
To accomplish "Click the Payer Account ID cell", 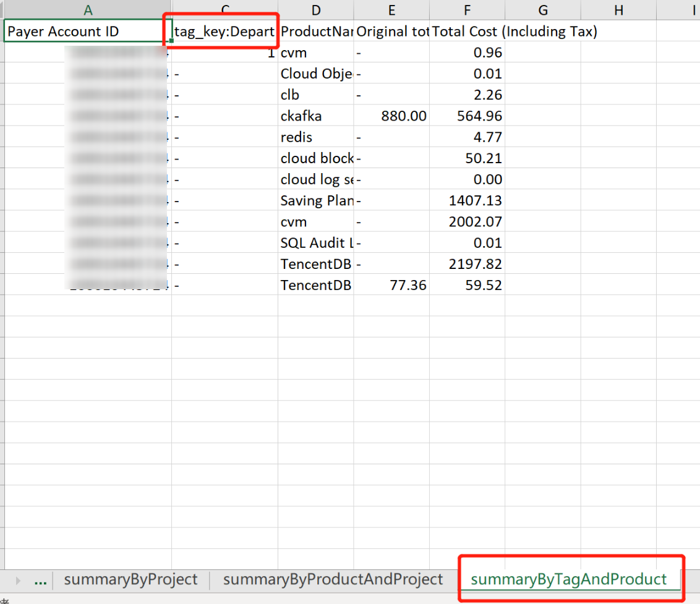I will point(88,31).
